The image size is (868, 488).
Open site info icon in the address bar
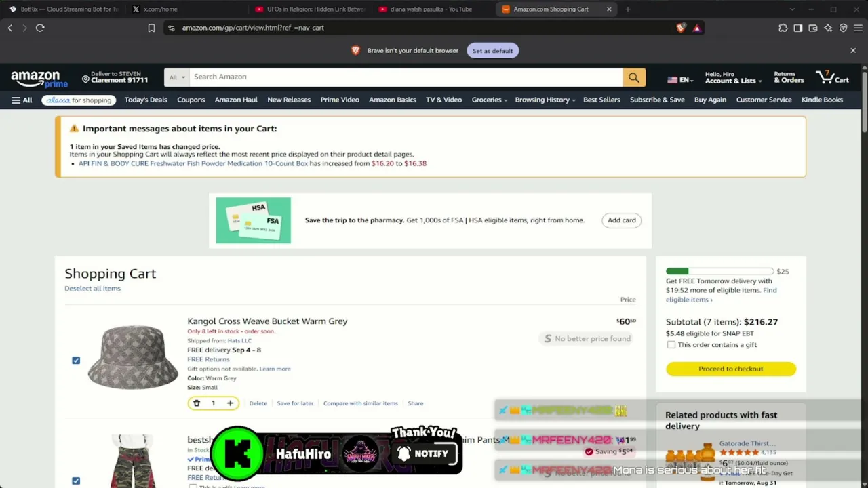(x=172, y=28)
